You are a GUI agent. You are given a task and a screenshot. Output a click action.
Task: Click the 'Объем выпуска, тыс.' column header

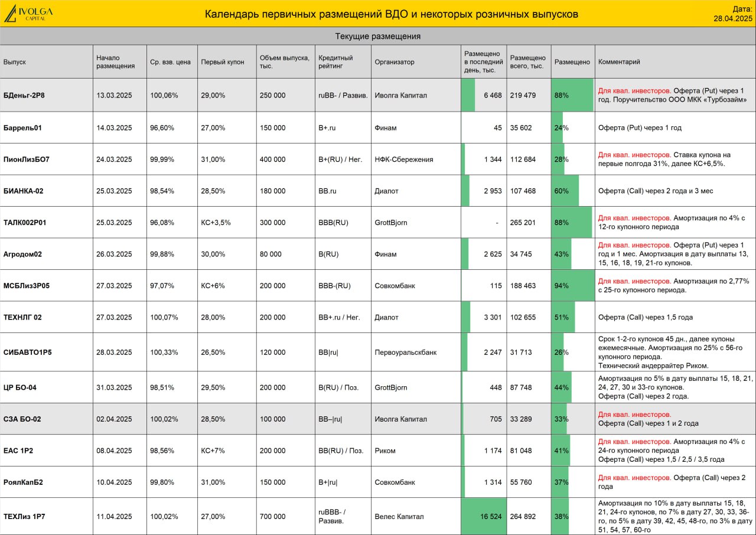click(285, 62)
